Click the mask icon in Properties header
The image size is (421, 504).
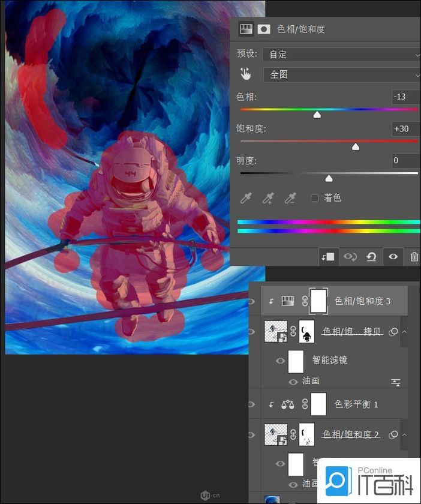pyautogui.click(x=264, y=29)
